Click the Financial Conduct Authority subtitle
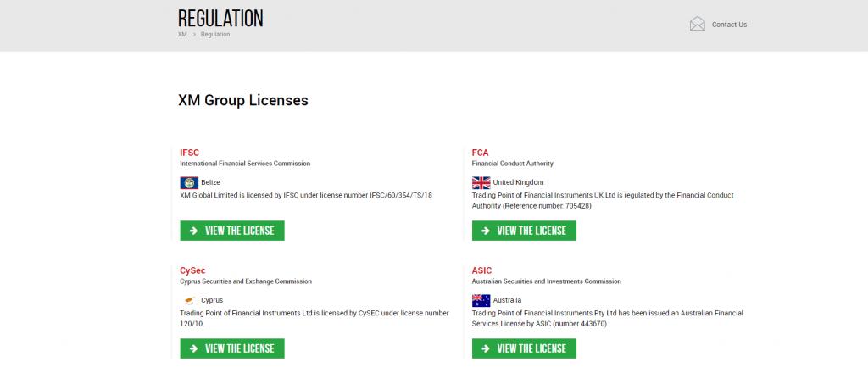Screen dimensions: 868x379 tap(512, 163)
